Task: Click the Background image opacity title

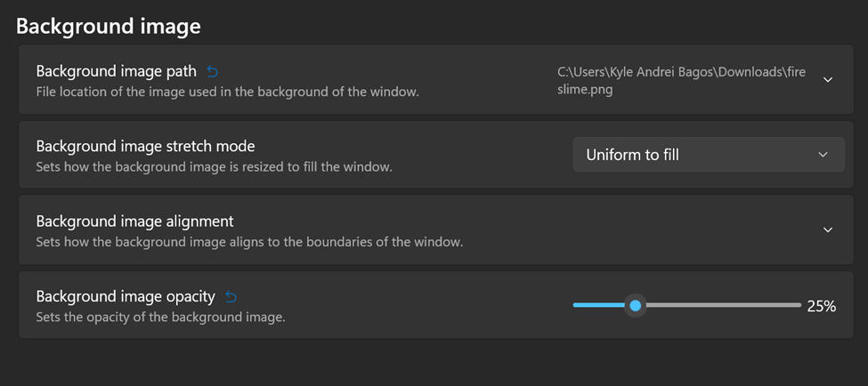Action: point(126,296)
